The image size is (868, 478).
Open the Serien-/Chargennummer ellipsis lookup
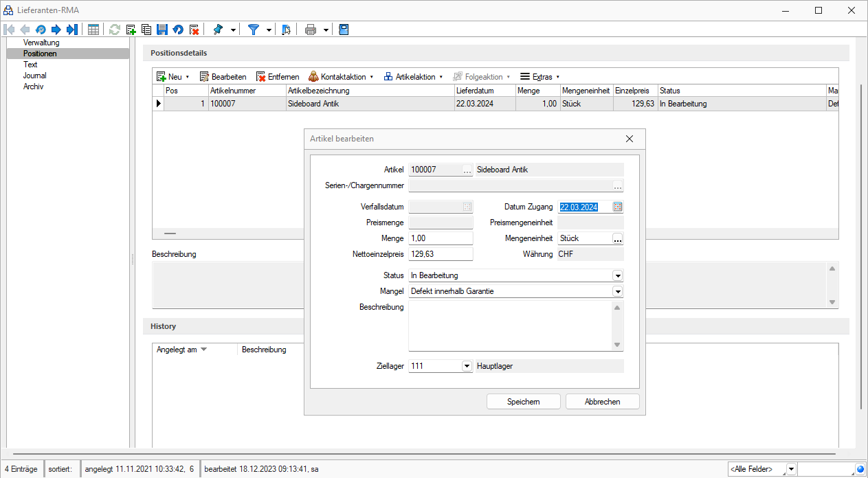617,185
